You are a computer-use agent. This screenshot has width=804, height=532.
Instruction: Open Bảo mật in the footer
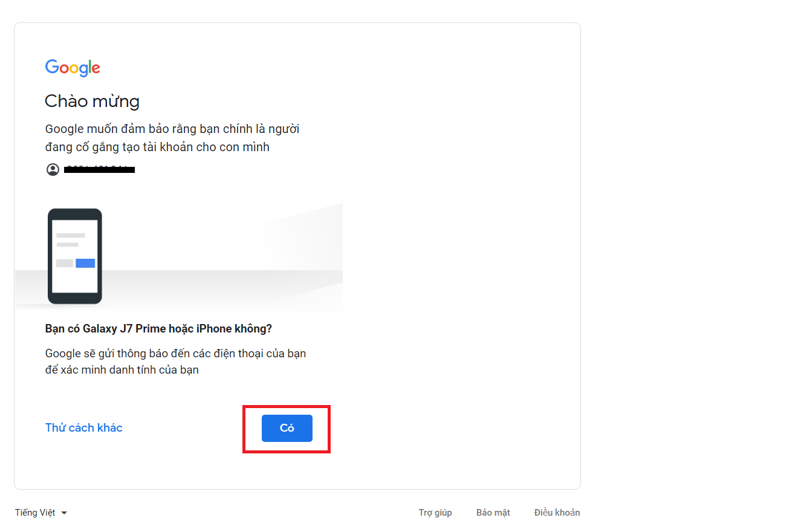click(x=493, y=512)
